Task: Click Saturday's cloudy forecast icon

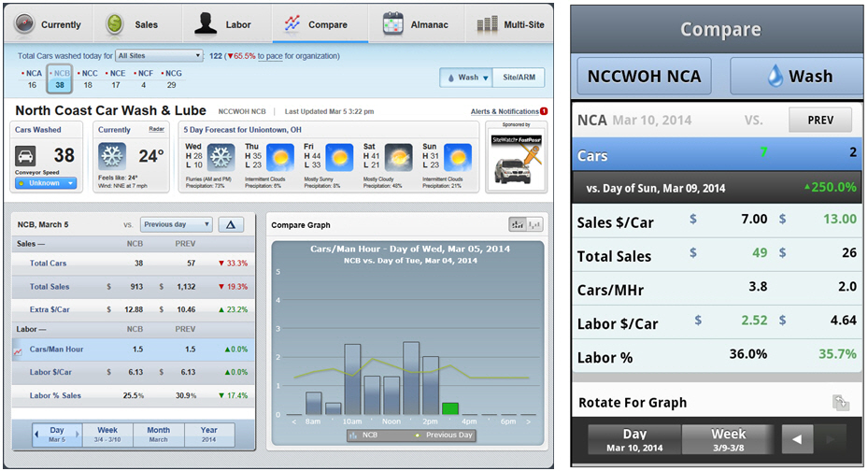Action: pyautogui.click(x=399, y=157)
